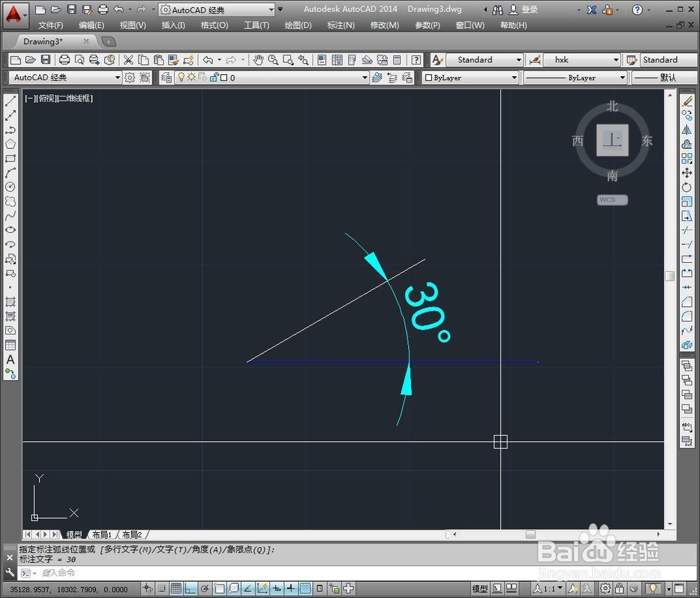This screenshot has height=598, width=700.
Task: Select the Rectangle draw tool
Action: click(x=10, y=158)
